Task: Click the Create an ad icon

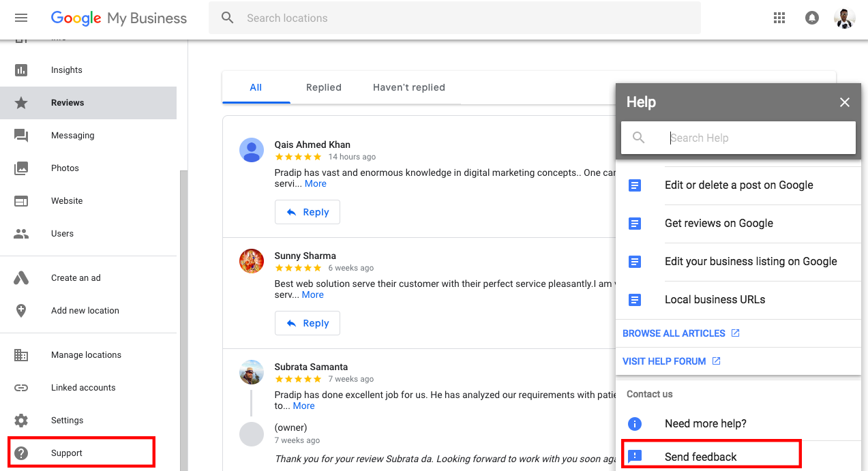Action: pos(21,278)
